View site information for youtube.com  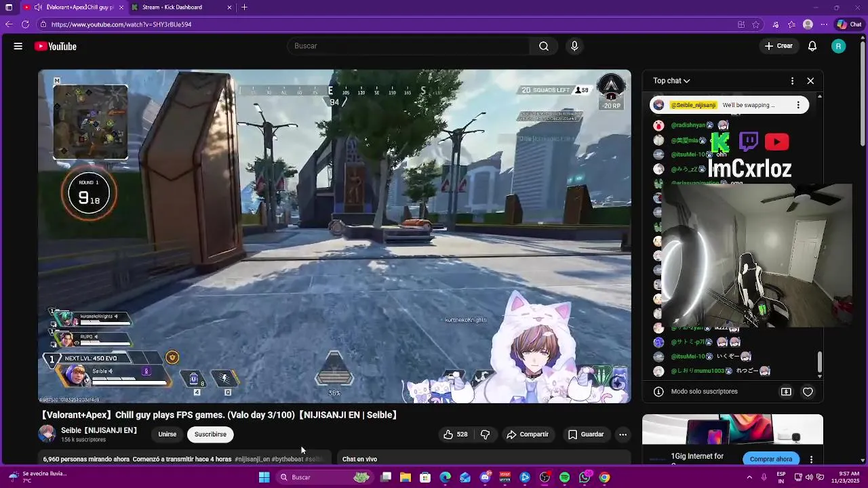[43, 24]
